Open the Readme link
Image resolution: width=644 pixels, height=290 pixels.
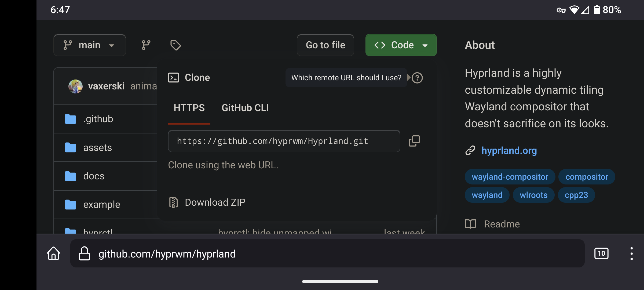(x=502, y=224)
